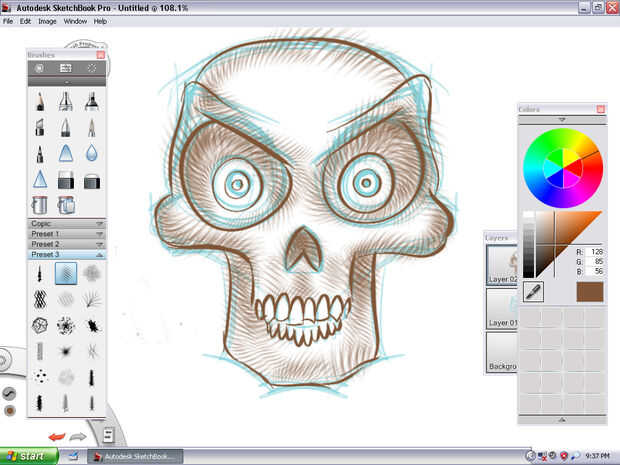The height and width of the screenshot is (465, 620).
Task: Choose the highlighted crosshatch texture brush
Action: (x=66, y=273)
